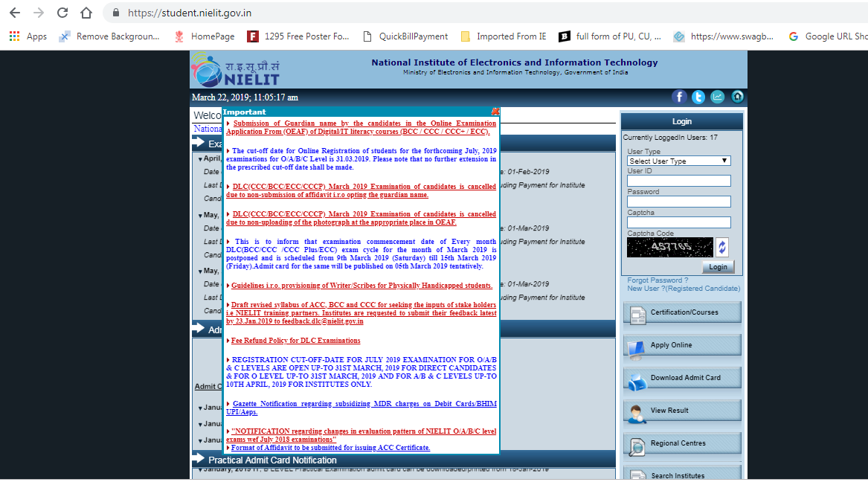
Task: Open QuickBillPayment bookmark
Action: 406,36
